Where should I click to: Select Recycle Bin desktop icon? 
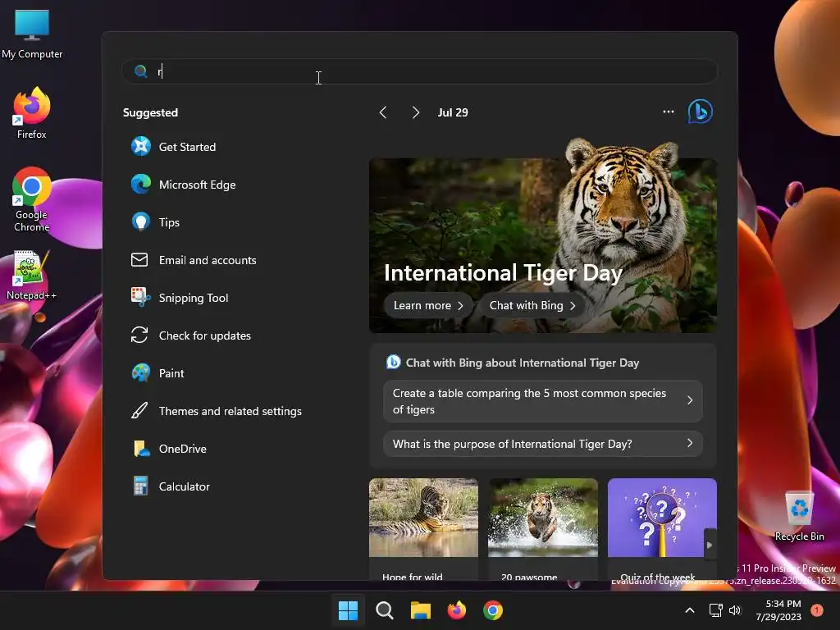(799, 516)
